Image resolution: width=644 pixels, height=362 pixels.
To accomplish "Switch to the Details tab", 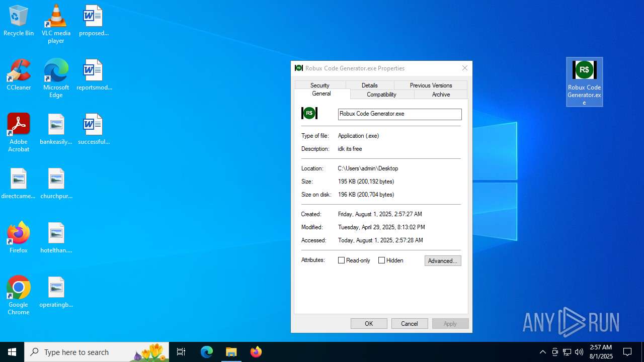I will pyautogui.click(x=369, y=85).
